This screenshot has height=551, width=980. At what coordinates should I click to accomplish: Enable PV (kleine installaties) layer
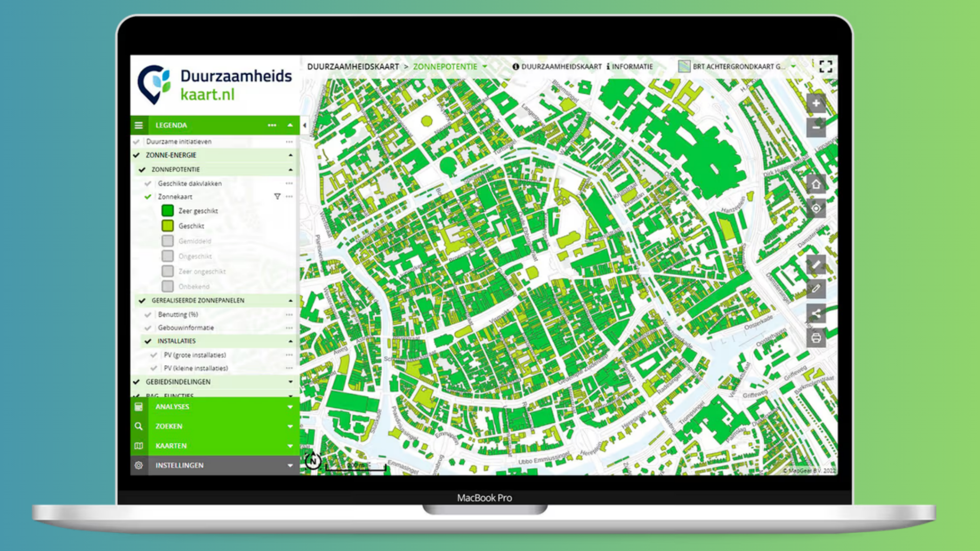[x=154, y=368]
